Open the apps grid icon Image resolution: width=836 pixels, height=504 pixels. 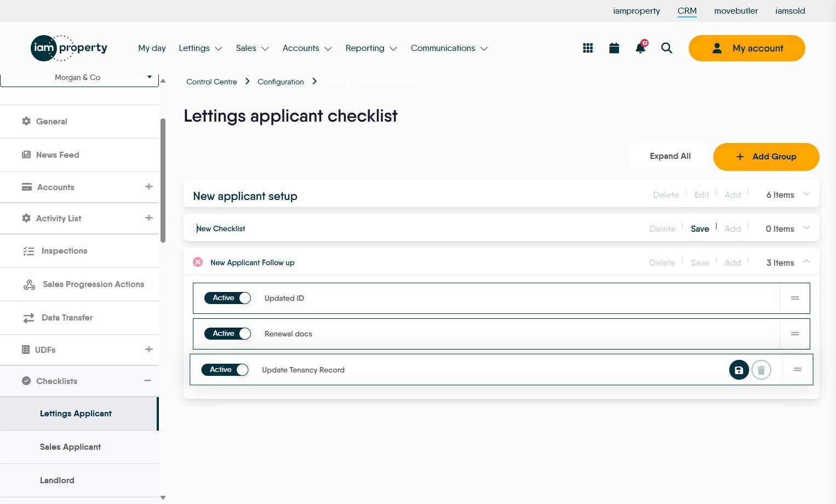[588, 48]
